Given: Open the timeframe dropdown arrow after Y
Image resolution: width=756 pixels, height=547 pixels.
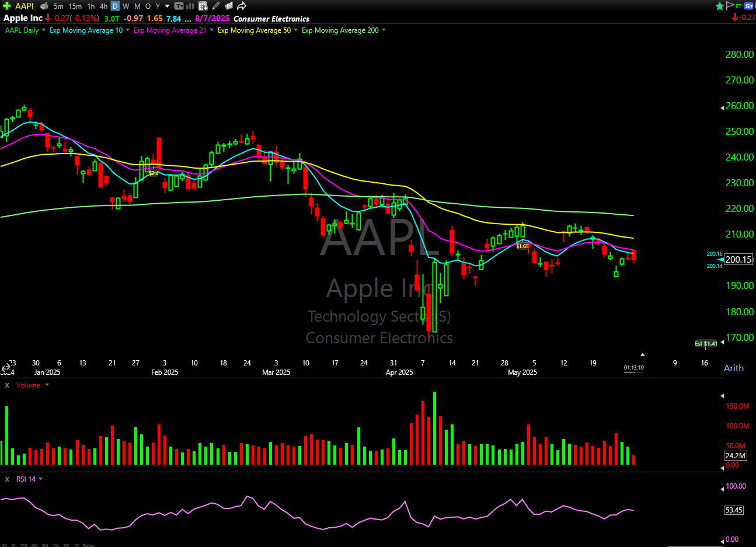Looking at the screenshot, I should click(168, 6).
